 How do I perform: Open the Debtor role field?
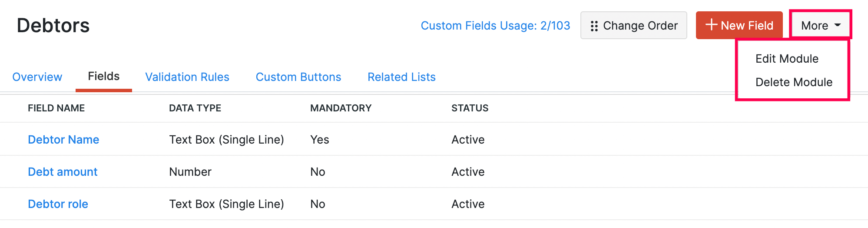point(58,204)
